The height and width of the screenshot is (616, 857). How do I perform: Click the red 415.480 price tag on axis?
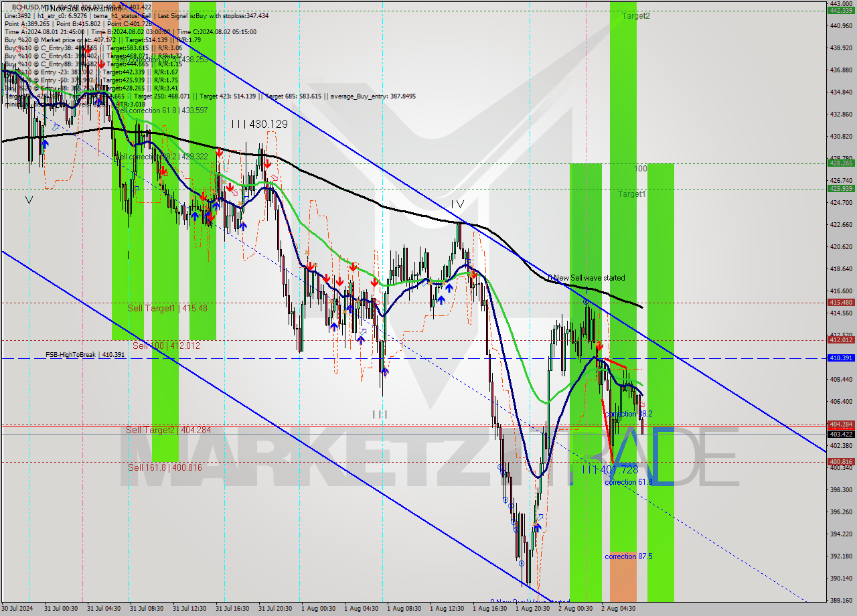pos(841,302)
